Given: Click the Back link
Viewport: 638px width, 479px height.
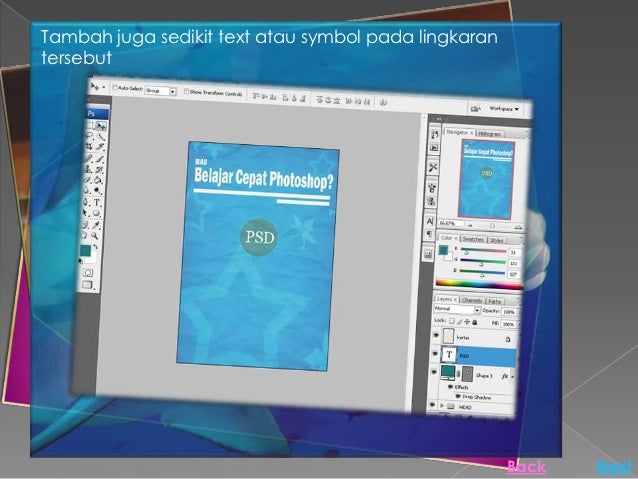Looking at the screenshot, I should click(x=526, y=466).
